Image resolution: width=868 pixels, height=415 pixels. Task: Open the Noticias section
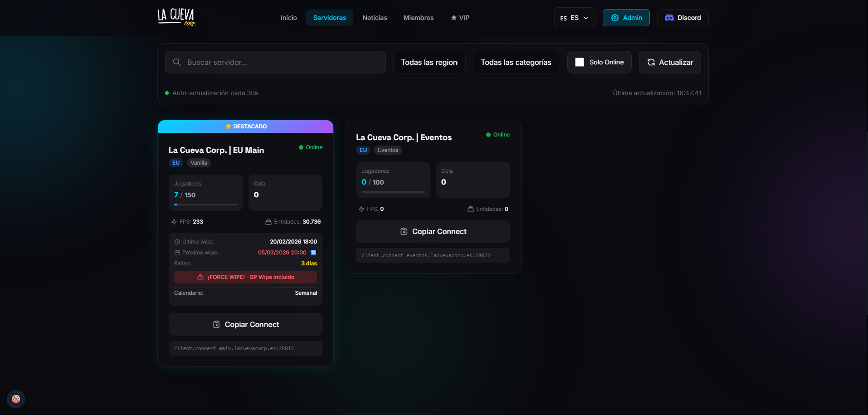(x=375, y=18)
